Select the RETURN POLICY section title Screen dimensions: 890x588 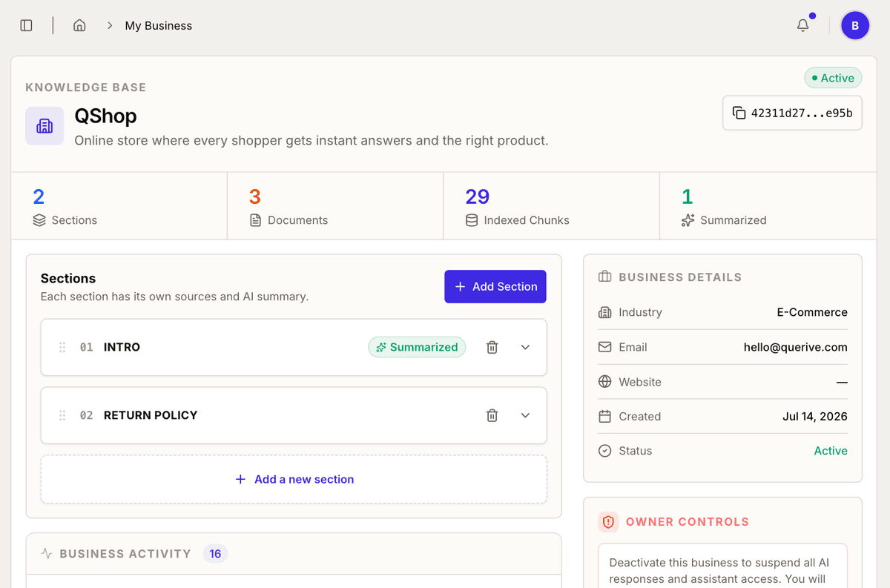click(151, 415)
